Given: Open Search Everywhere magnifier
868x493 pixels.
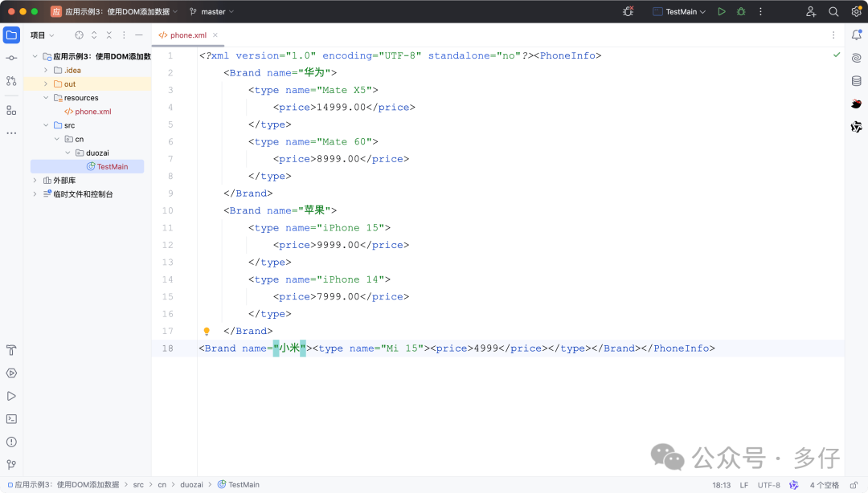Looking at the screenshot, I should 833,11.
